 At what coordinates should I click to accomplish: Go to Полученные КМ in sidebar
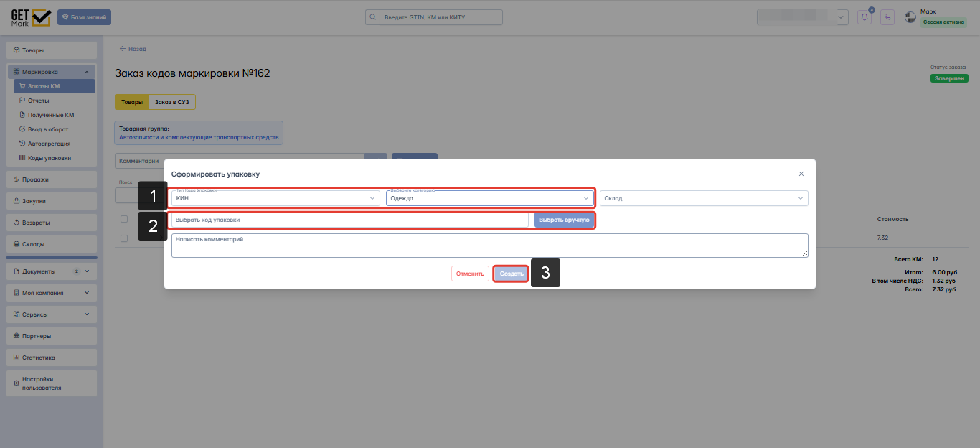(54, 115)
